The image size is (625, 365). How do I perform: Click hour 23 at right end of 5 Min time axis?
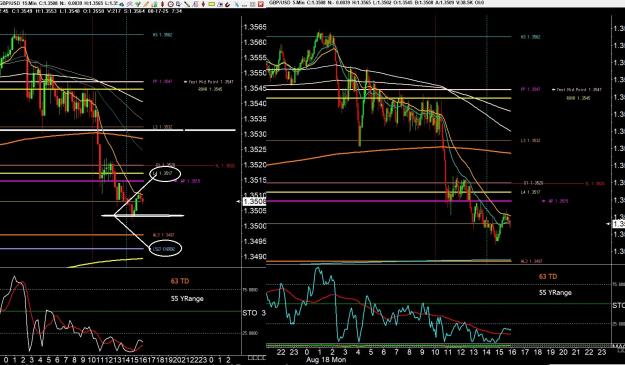[602, 352]
